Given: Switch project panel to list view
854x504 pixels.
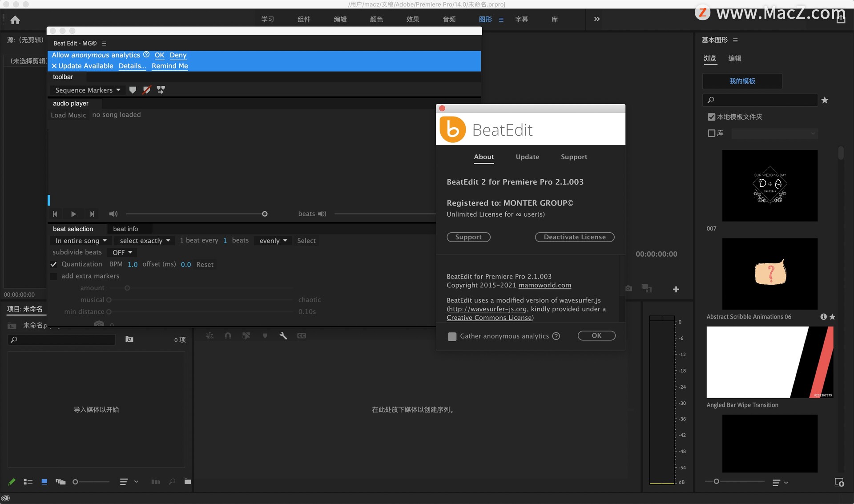Looking at the screenshot, I should point(28,482).
